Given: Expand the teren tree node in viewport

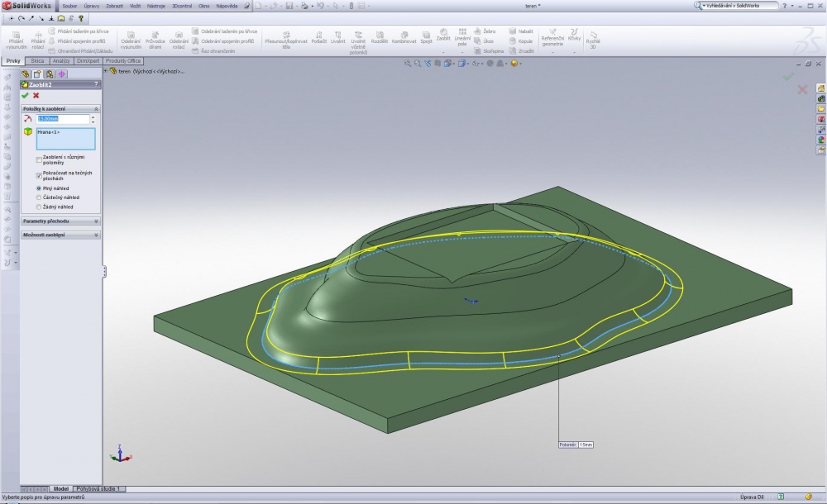Looking at the screenshot, I should tap(106, 71).
